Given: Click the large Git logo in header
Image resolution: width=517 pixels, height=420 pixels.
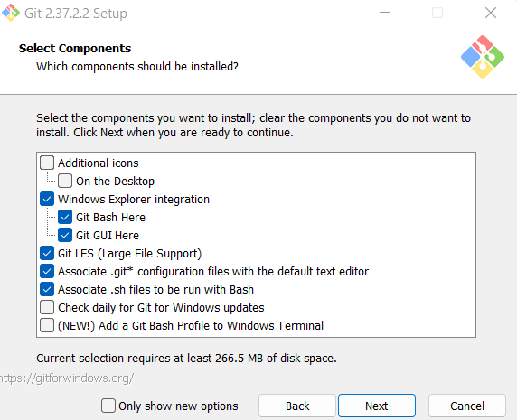Looking at the screenshot, I should (483, 57).
